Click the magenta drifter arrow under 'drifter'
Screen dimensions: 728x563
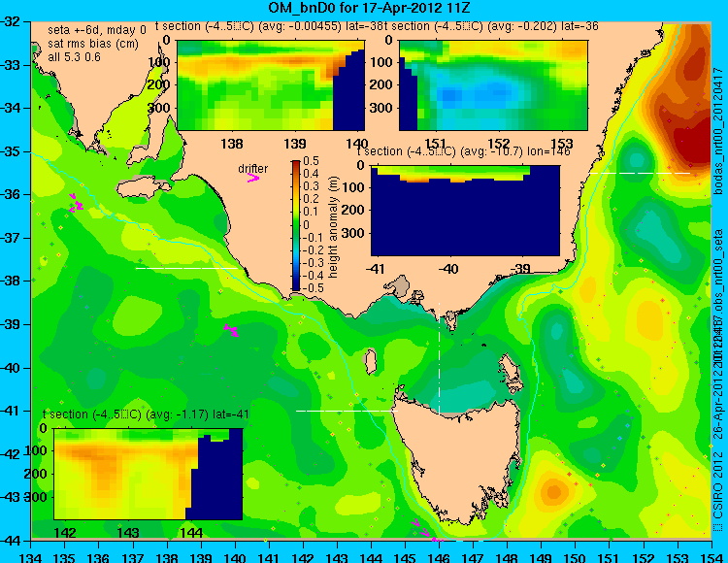253,178
